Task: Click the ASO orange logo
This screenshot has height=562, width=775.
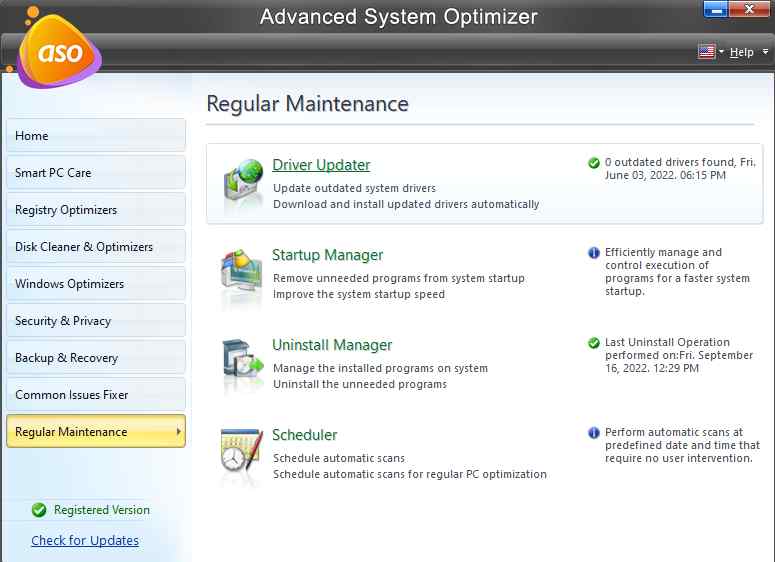Action: pos(59,51)
